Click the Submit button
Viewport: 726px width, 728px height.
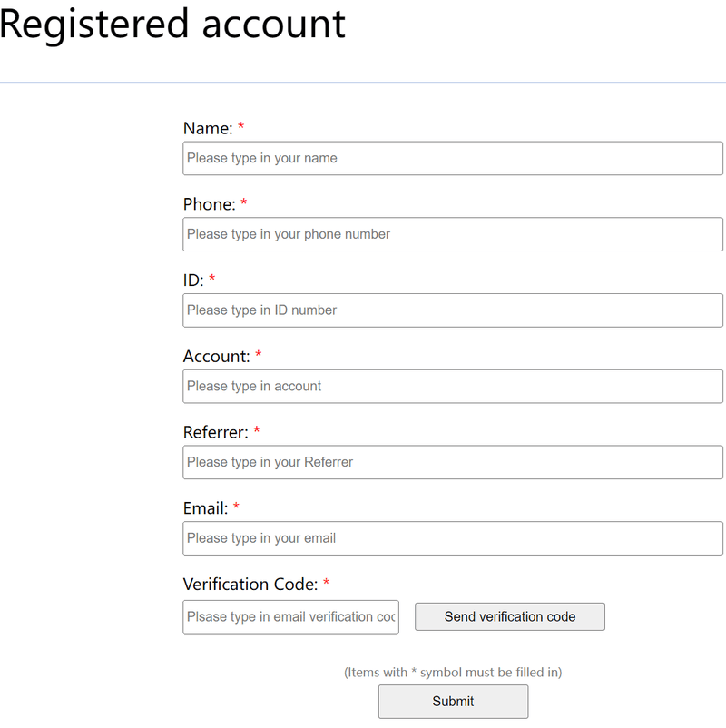click(453, 702)
